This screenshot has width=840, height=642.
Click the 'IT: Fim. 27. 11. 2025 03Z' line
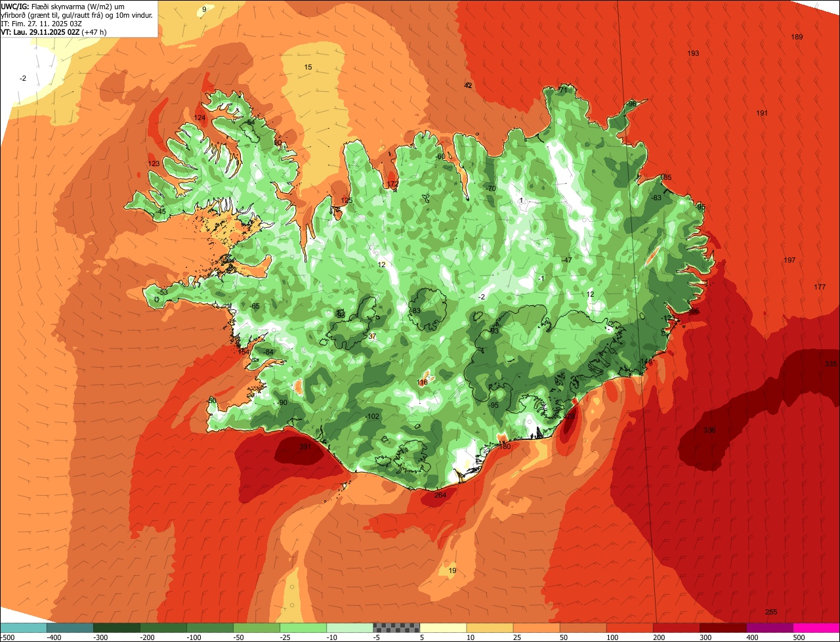(x=41, y=23)
